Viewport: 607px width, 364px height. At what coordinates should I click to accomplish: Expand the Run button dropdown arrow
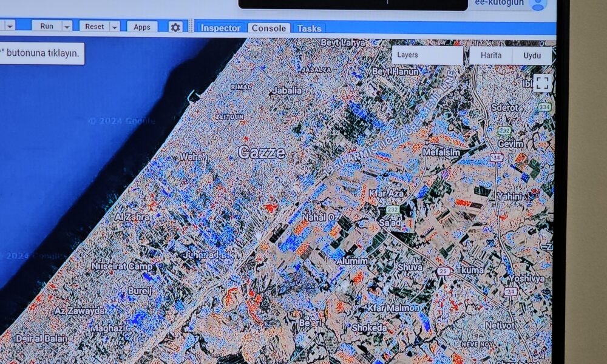tap(67, 27)
